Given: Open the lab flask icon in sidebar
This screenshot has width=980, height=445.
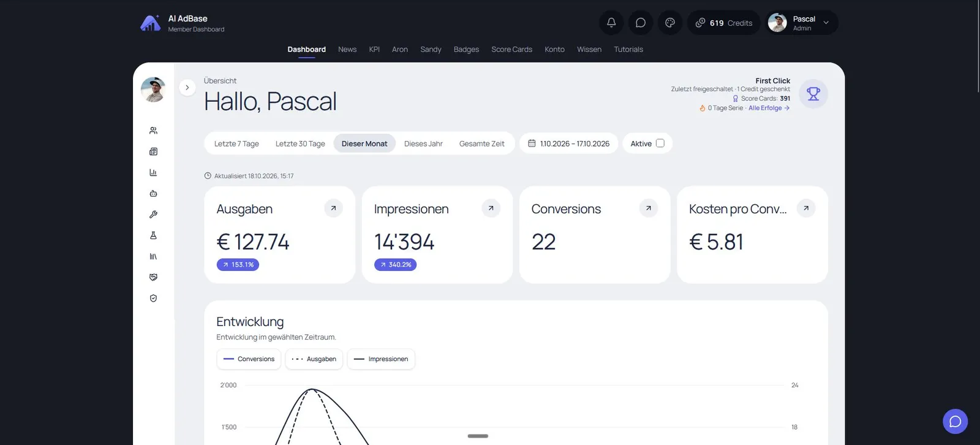Looking at the screenshot, I should coord(153,235).
